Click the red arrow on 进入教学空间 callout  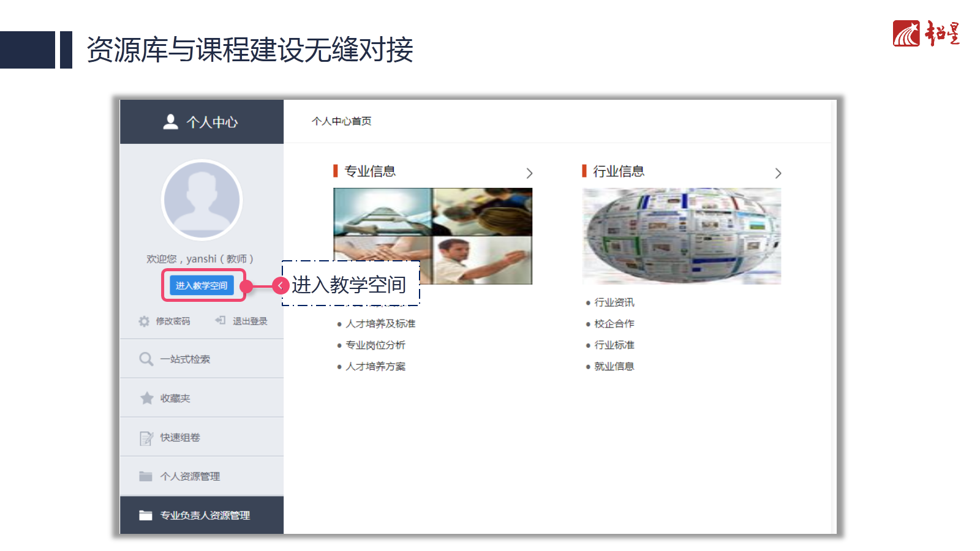281,285
